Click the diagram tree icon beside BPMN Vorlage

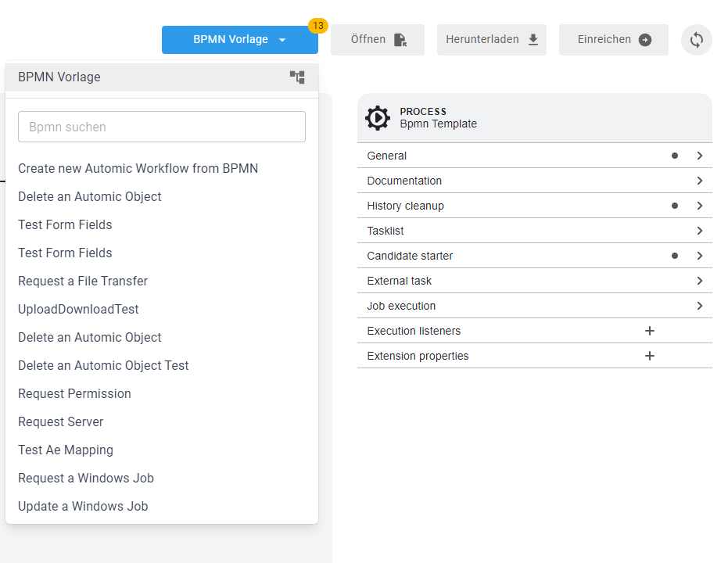[x=297, y=77]
